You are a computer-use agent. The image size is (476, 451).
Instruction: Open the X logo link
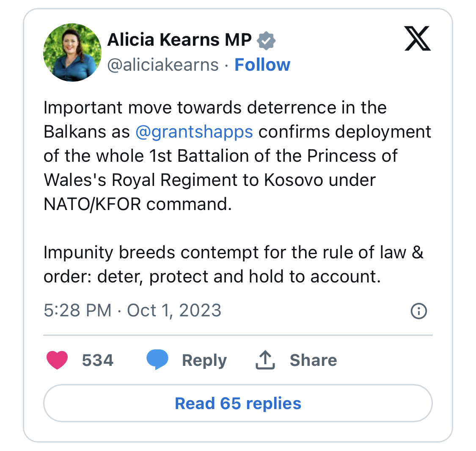click(418, 39)
